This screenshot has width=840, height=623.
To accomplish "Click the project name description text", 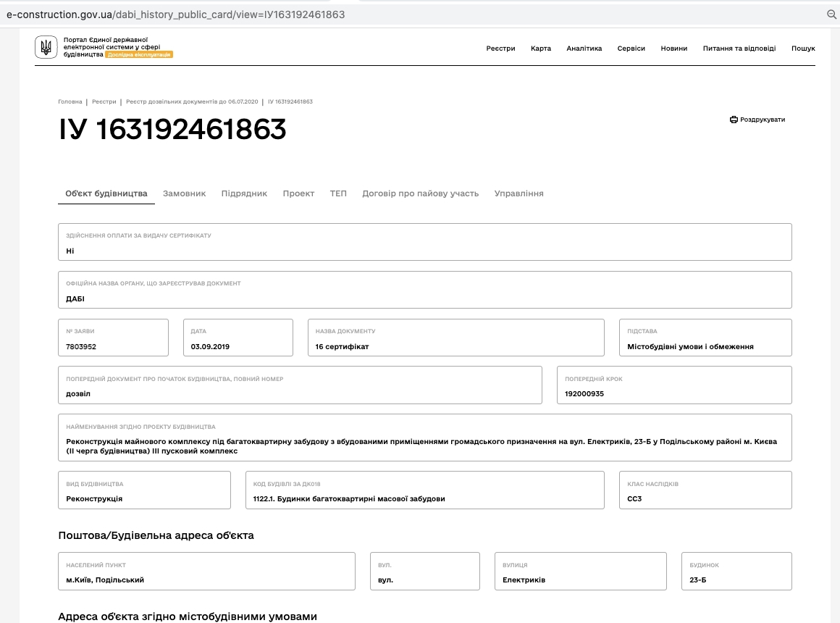I will point(421,446).
